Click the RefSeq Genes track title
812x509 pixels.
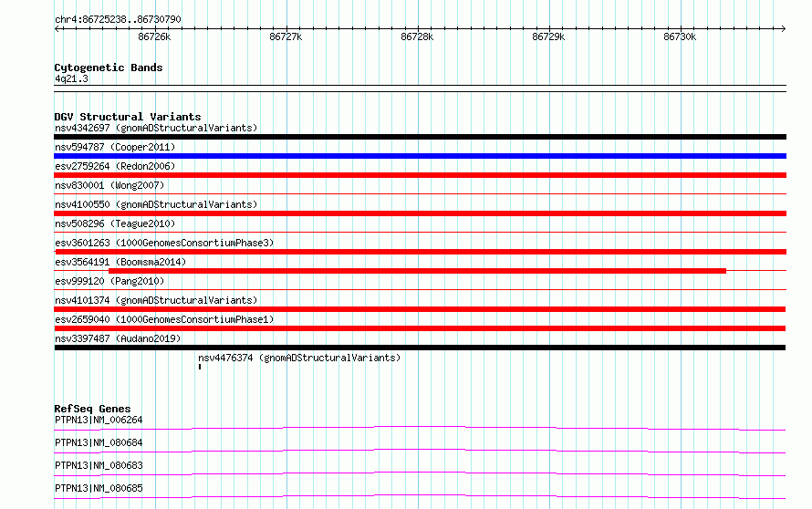point(92,409)
